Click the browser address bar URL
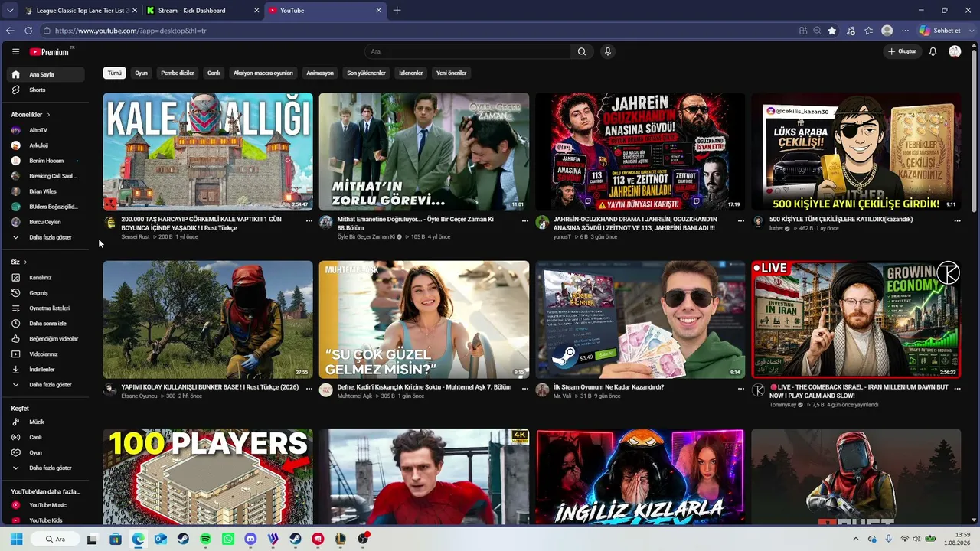The image size is (980, 551). [130, 31]
